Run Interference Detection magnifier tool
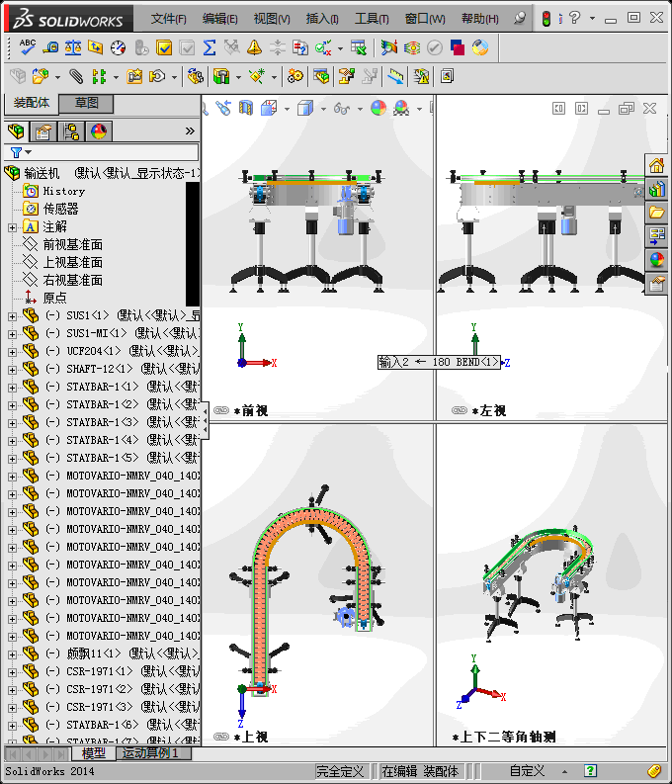The width and height of the screenshot is (672, 784). coord(388,47)
